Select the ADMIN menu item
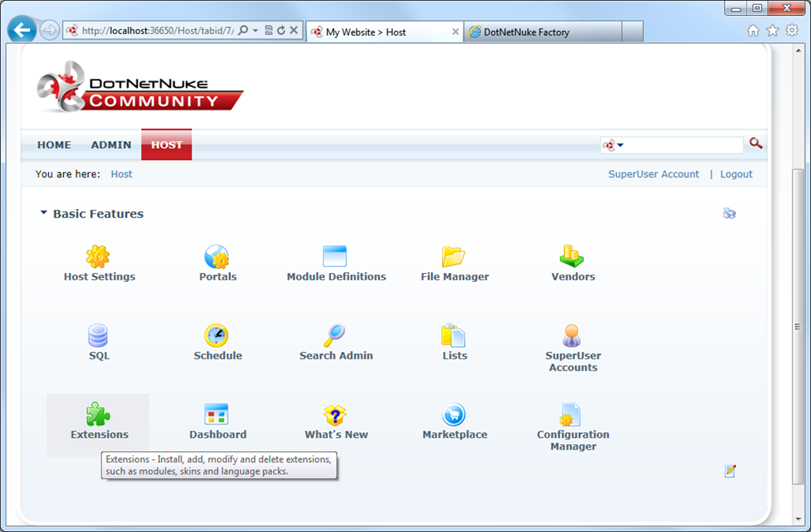This screenshot has height=532, width=811. tap(111, 145)
